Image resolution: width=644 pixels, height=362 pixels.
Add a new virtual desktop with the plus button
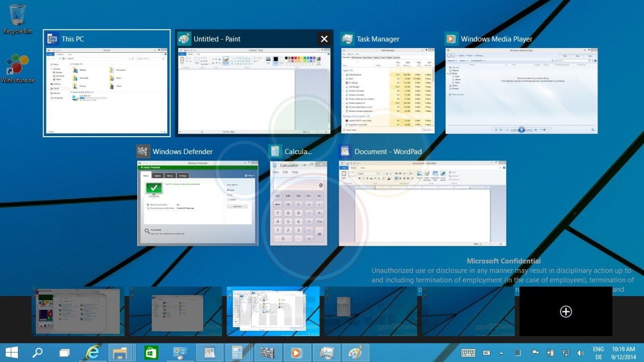[x=565, y=311]
